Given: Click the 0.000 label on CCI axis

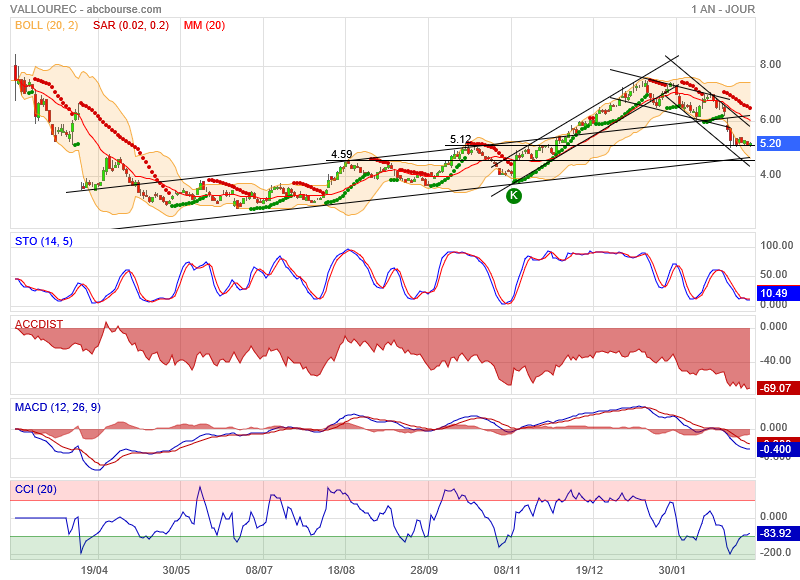Looking at the screenshot, I should [773, 516].
